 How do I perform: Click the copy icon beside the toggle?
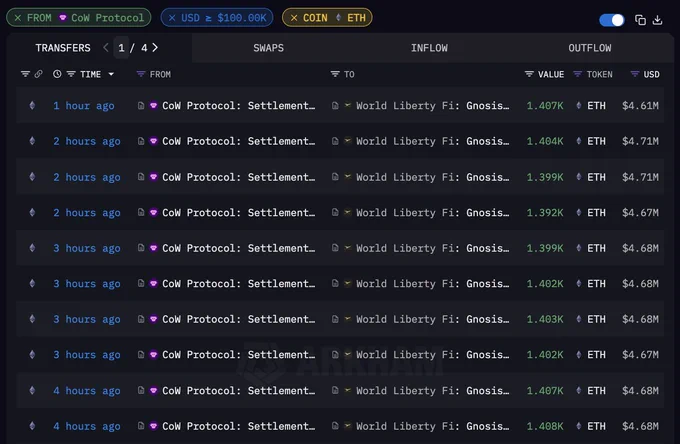click(640, 20)
